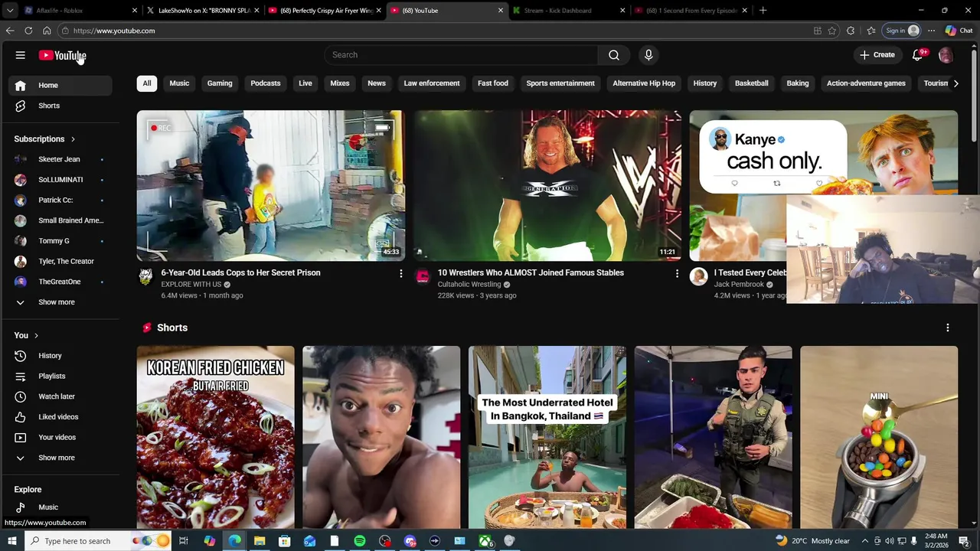Expand Show more under Subscriptions
This screenshot has width=980, height=551.
click(60, 302)
